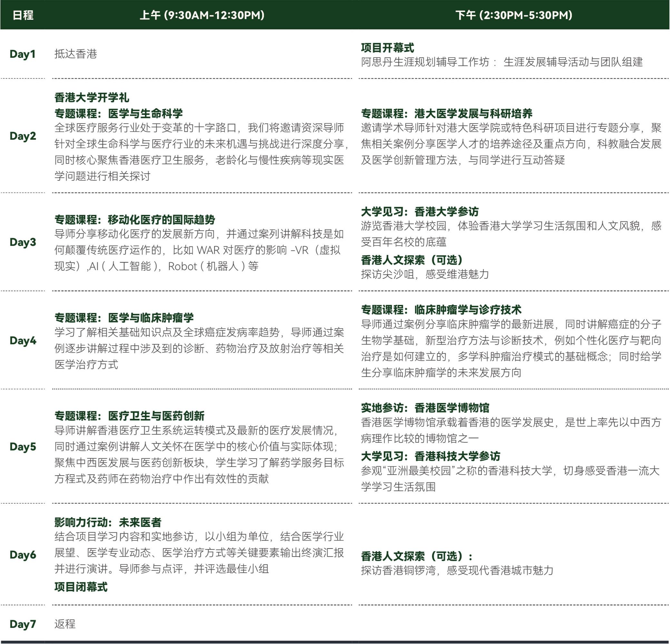Viewport: 670px width, 644px height.
Task: Click the 日程 column header
Action: coord(23,15)
